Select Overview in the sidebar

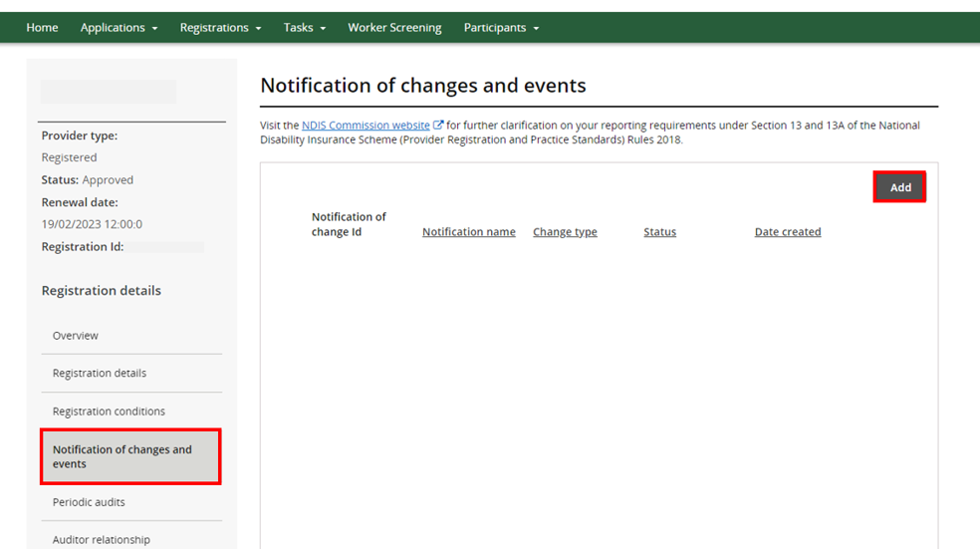pyautogui.click(x=76, y=336)
